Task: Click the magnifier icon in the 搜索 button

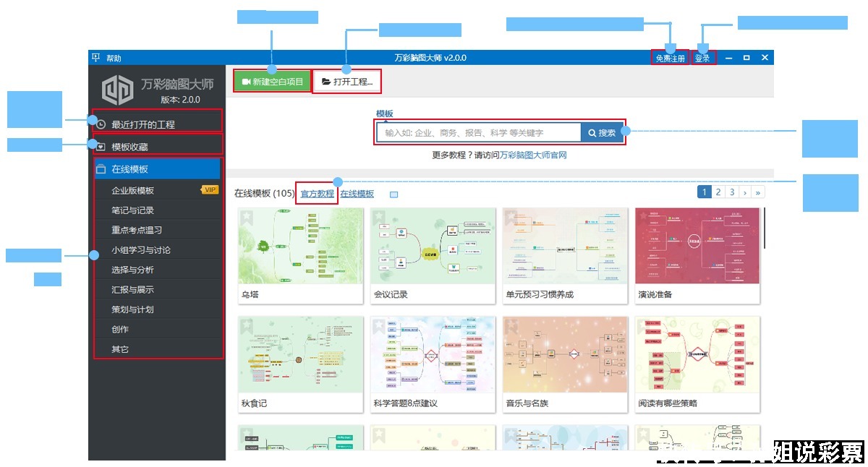Action: click(x=591, y=132)
